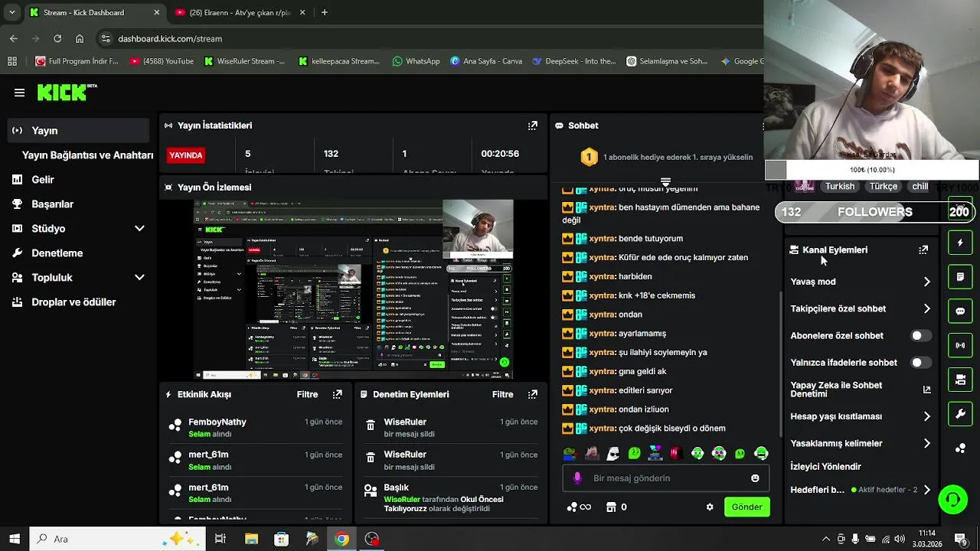Click İzleyici Yönlendir option
980x551 pixels.
pyautogui.click(x=825, y=466)
